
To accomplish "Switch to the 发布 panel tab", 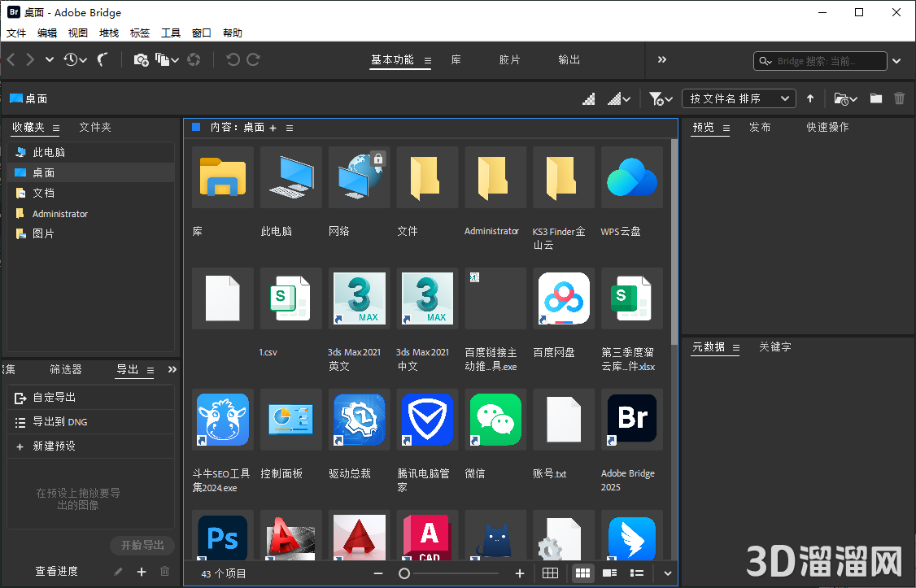I will coord(760,127).
